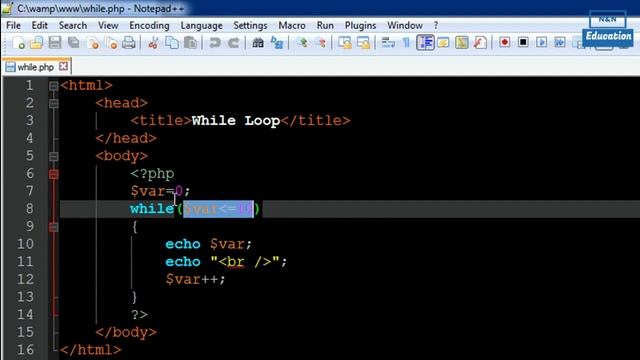
Task: Open a file with the Open icon
Action: pos(36,42)
